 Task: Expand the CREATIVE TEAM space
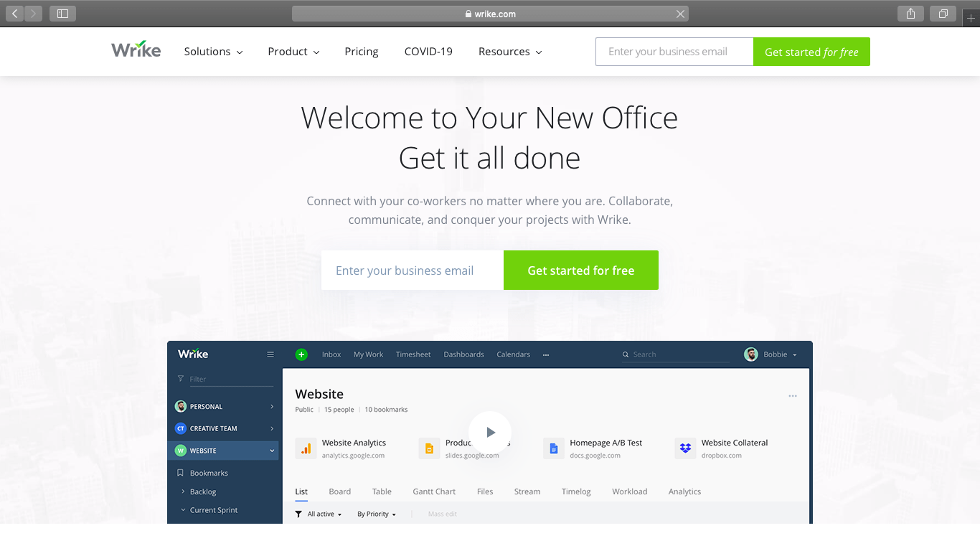(272, 428)
